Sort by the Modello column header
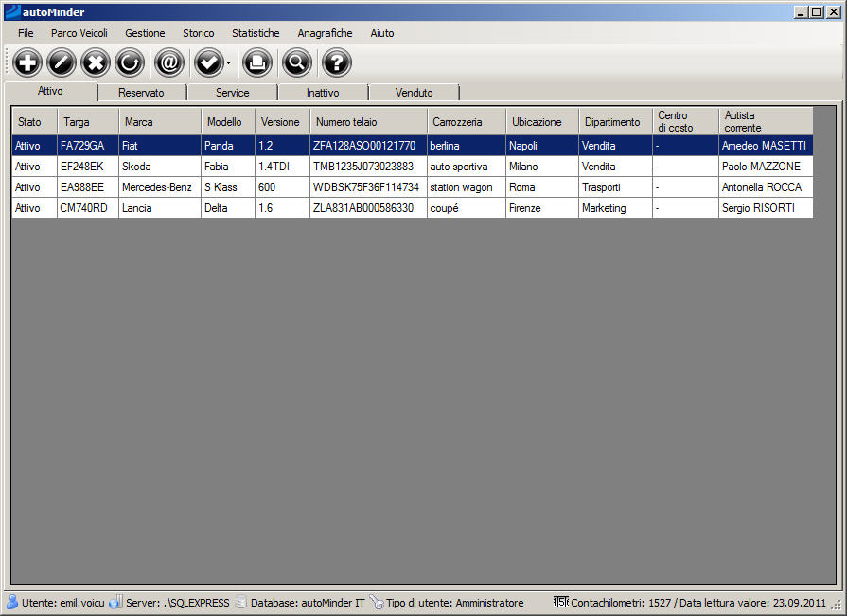 [x=227, y=121]
